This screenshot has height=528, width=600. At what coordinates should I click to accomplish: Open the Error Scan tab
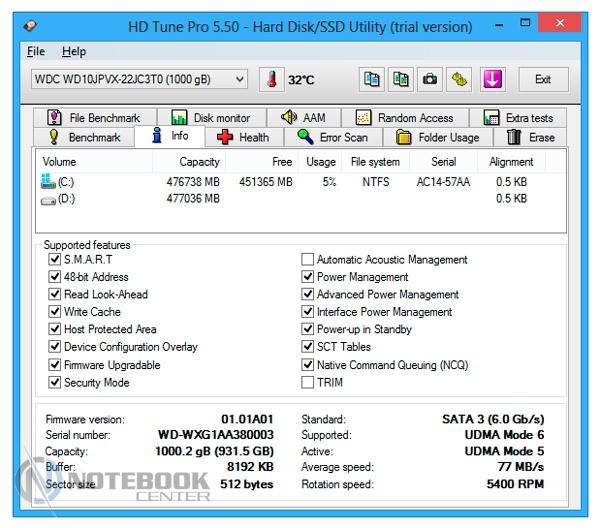click(333, 137)
